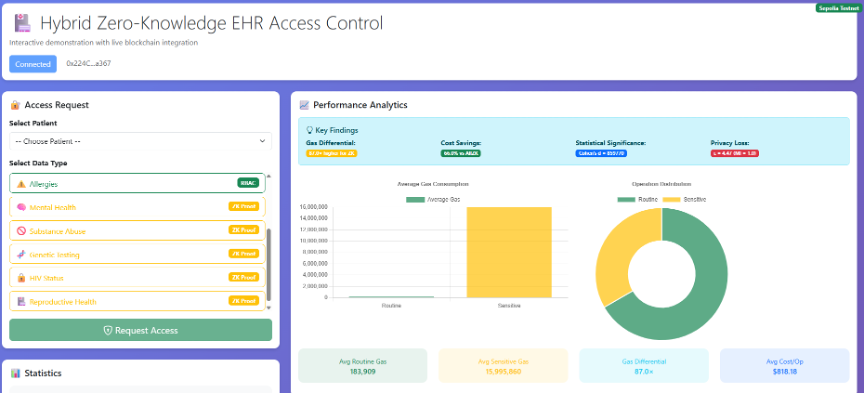
Task: Toggle the Average Gas legend swatch
Action: (415, 199)
